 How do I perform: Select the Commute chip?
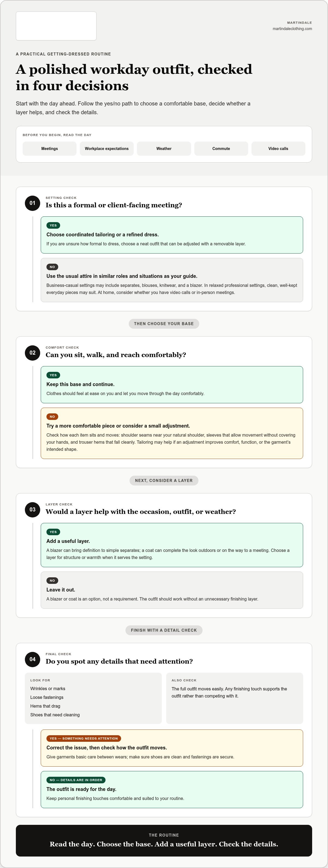(x=221, y=149)
